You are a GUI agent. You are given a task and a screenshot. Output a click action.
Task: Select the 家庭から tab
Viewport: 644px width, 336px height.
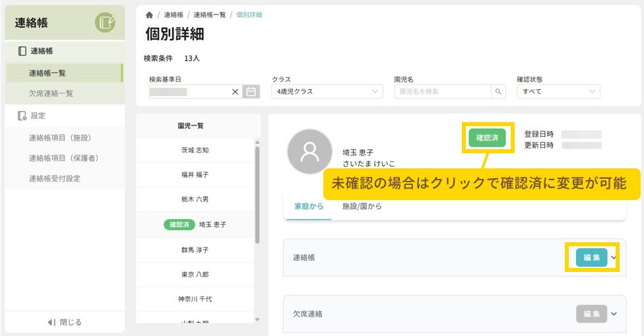click(x=309, y=207)
